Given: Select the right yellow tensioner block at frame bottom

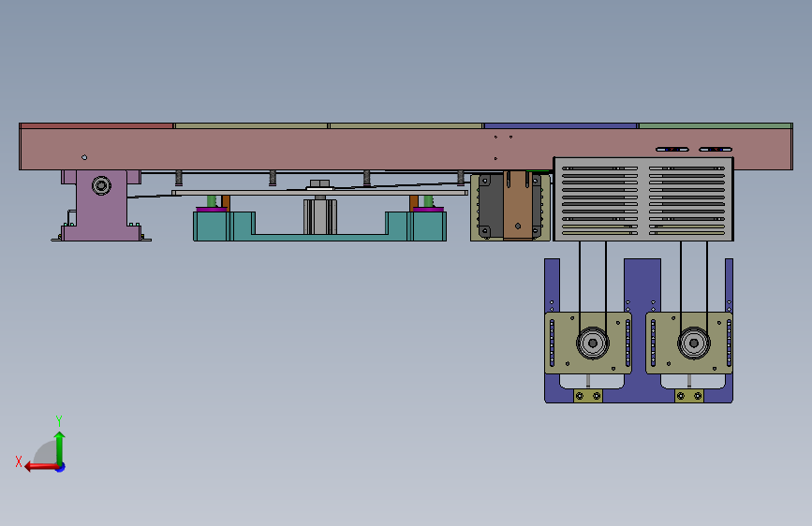Looking at the screenshot, I should point(688,396).
